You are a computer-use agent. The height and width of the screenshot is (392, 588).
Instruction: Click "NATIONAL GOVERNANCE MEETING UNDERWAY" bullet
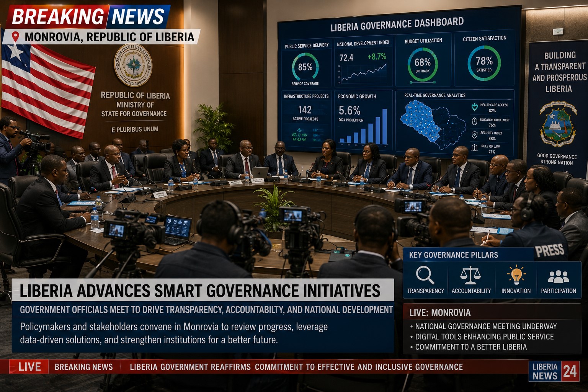pos(486,326)
